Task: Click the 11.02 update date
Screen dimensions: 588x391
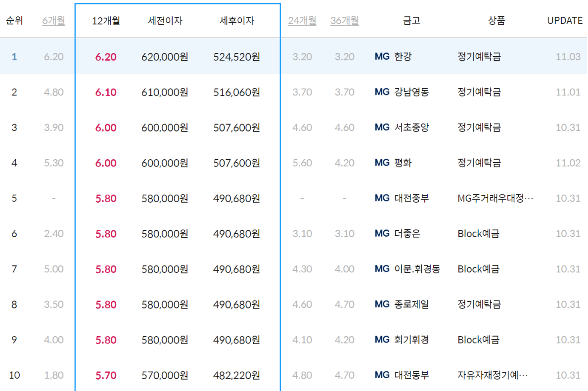Action: point(568,163)
